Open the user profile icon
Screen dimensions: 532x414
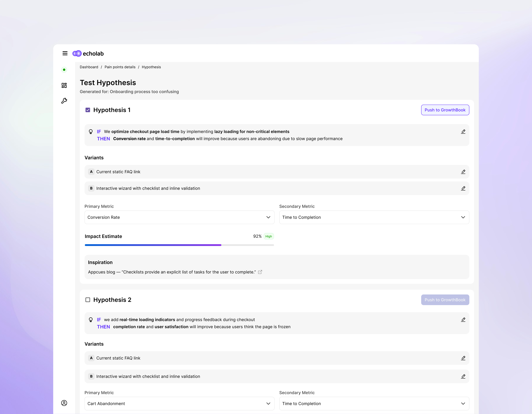tap(64, 403)
